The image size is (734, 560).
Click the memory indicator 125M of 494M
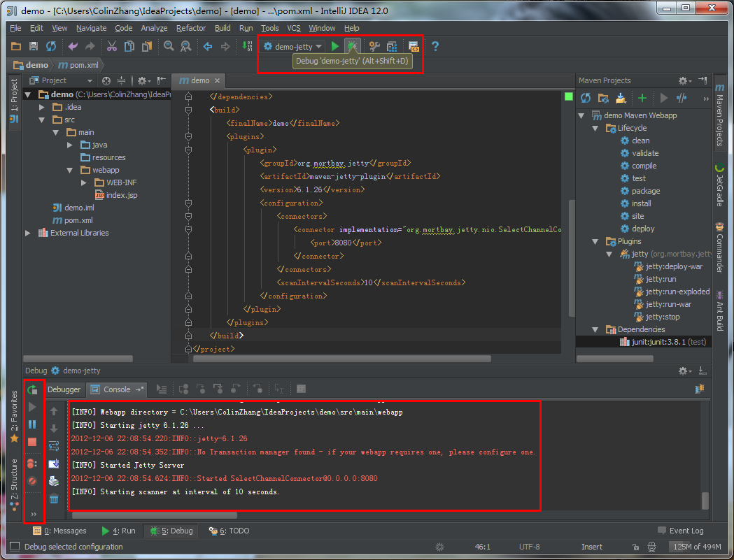pos(695,547)
